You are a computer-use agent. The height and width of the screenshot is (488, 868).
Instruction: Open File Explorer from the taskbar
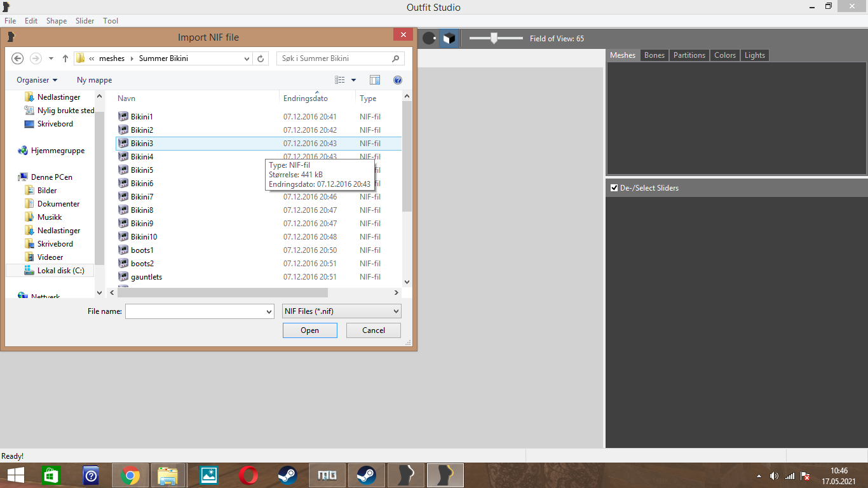168,475
